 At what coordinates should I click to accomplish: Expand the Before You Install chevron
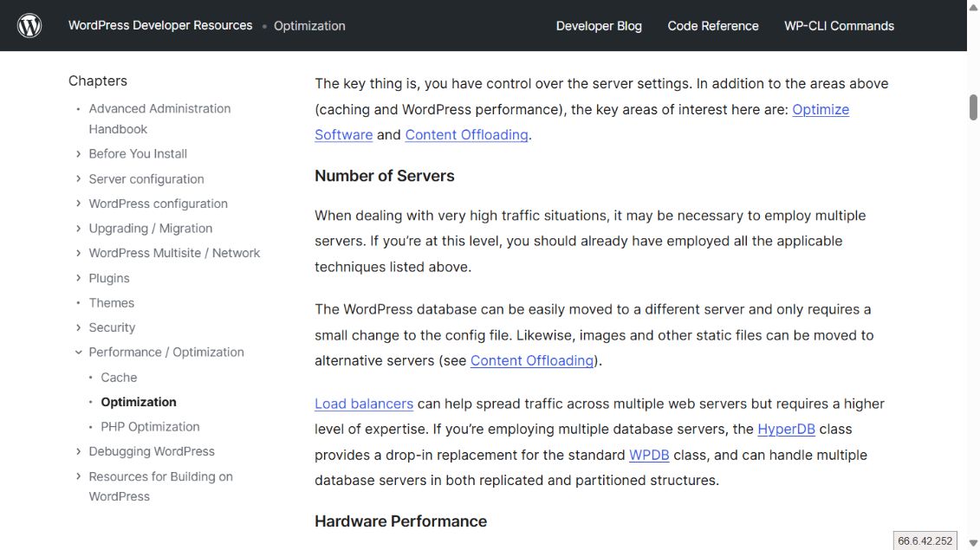coord(78,154)
